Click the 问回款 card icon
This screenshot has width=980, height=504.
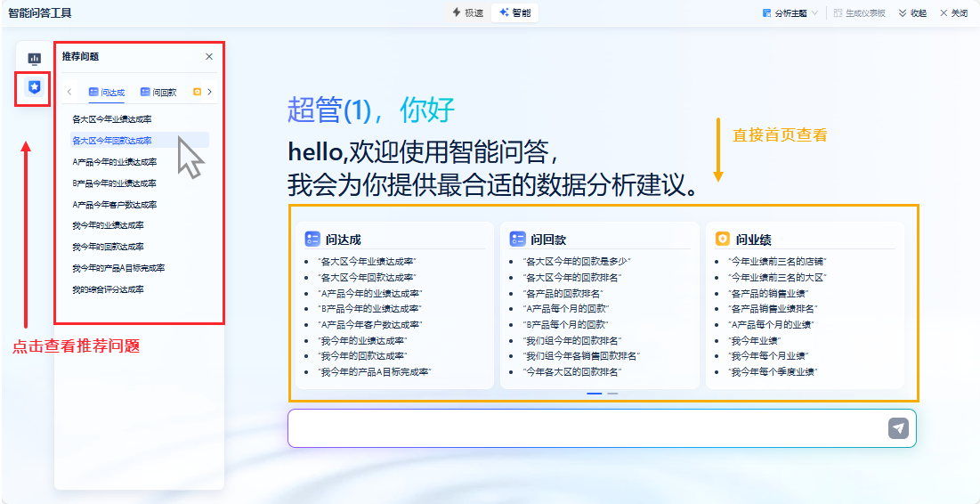[517, 239]
